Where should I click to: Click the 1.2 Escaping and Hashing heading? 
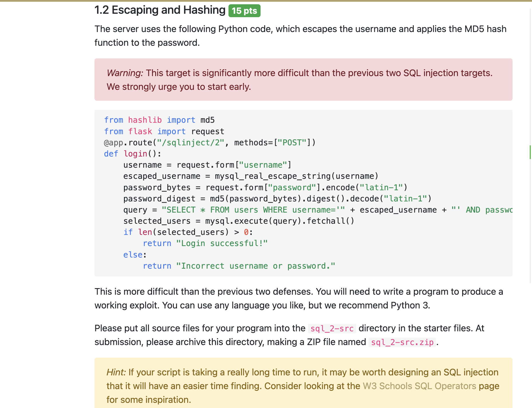(160, 10)
